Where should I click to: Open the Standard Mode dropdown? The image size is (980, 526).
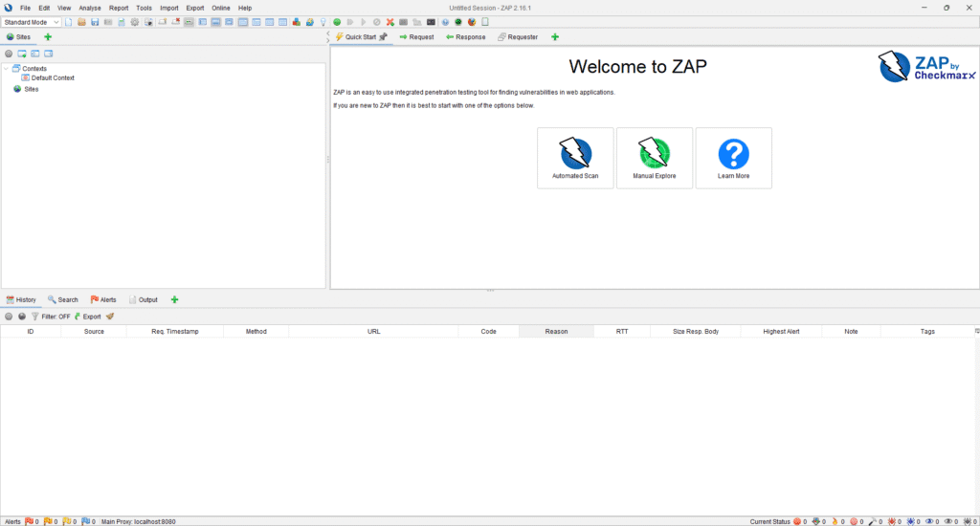tap(31, 22)
